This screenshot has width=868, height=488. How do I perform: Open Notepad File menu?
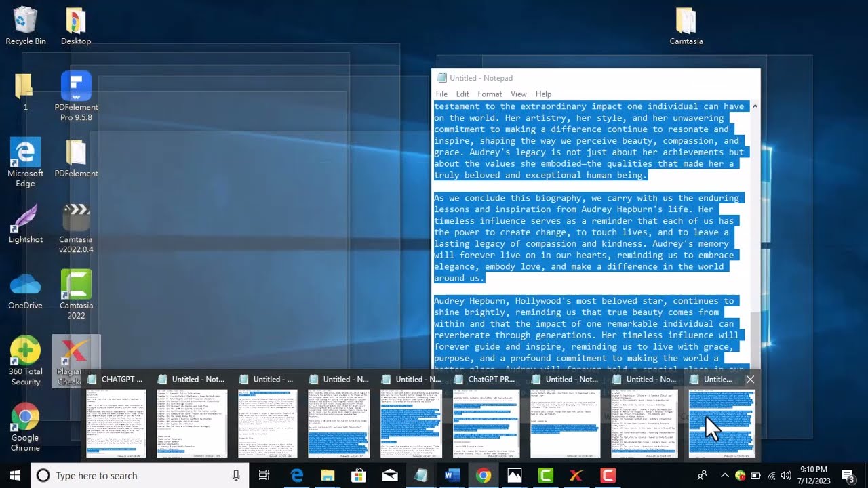441,94
